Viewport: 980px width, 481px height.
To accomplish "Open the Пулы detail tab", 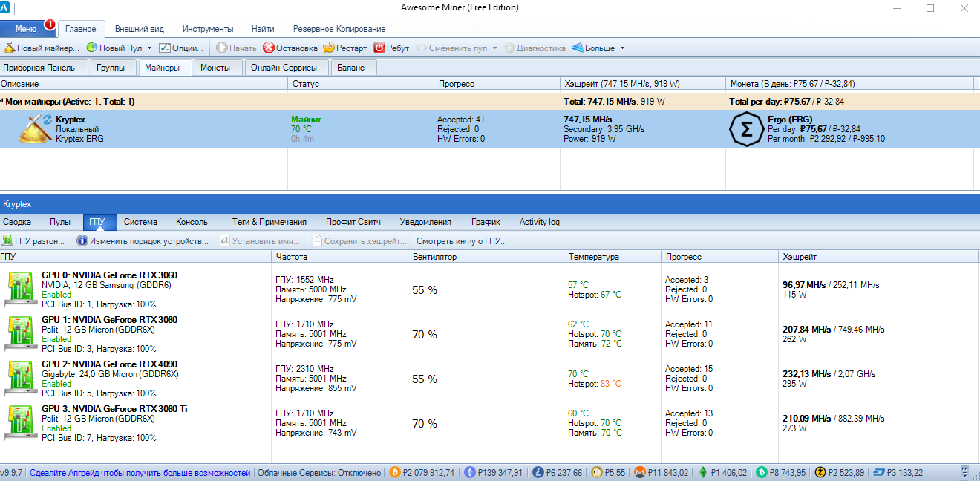I will [60, 221].
